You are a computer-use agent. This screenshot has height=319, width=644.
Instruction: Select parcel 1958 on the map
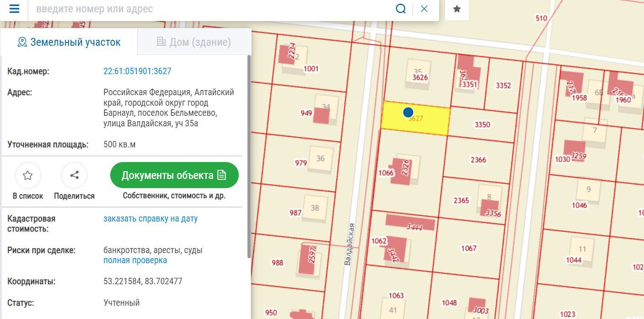(579, 97)
